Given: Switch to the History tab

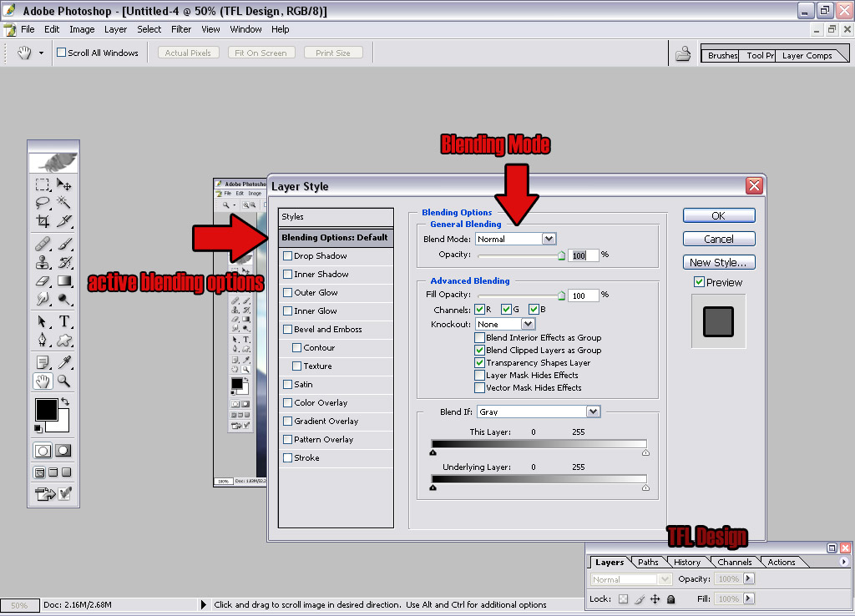Looking at the screenshot, I should 686,562.
